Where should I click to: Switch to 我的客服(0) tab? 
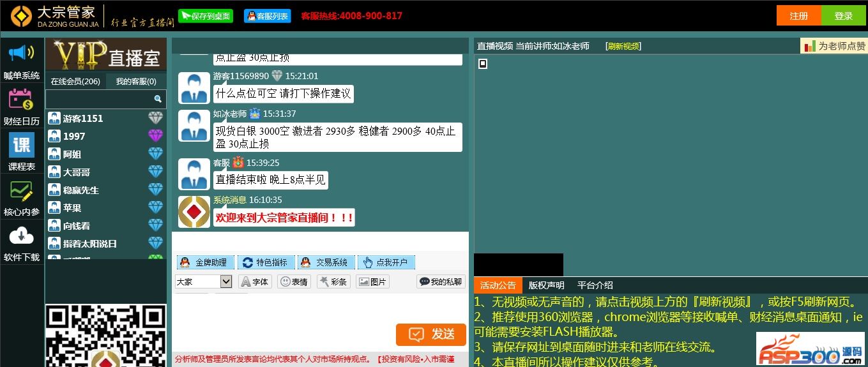[x=136, y=81]
